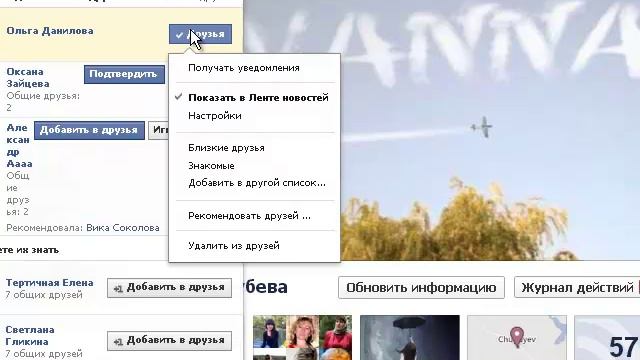Open Вика Соколова's profile link
Image resolution: width=640 pixels, height=360 pixels.
[123, 228]
